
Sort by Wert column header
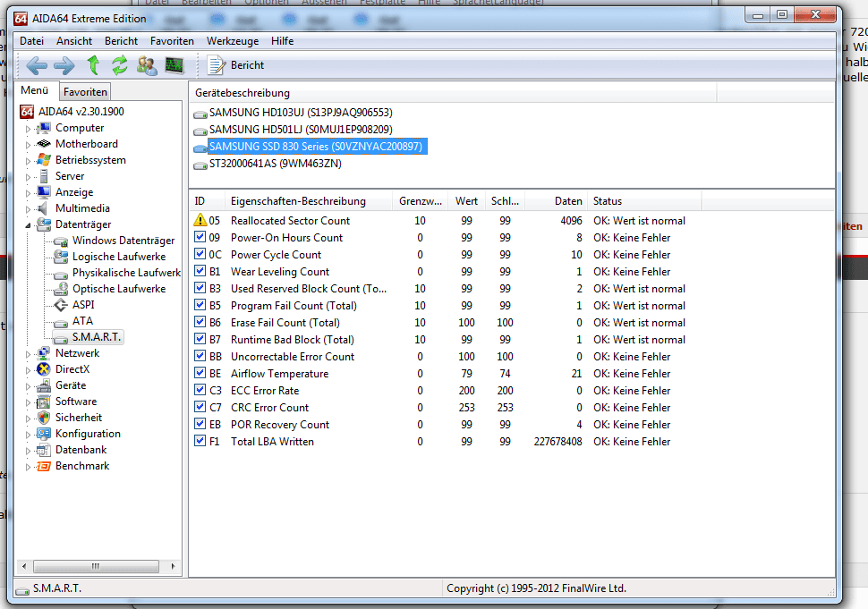click(x=466, y=201)
